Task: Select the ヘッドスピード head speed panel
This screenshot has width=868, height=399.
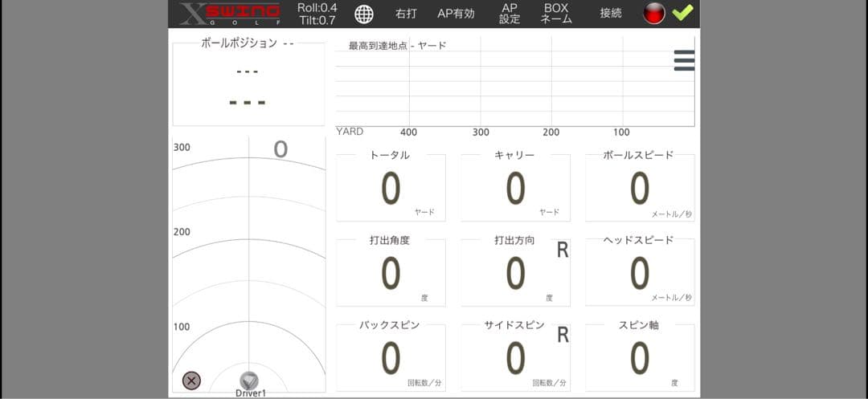Action: pyautogui.click(x=640, y=271)
